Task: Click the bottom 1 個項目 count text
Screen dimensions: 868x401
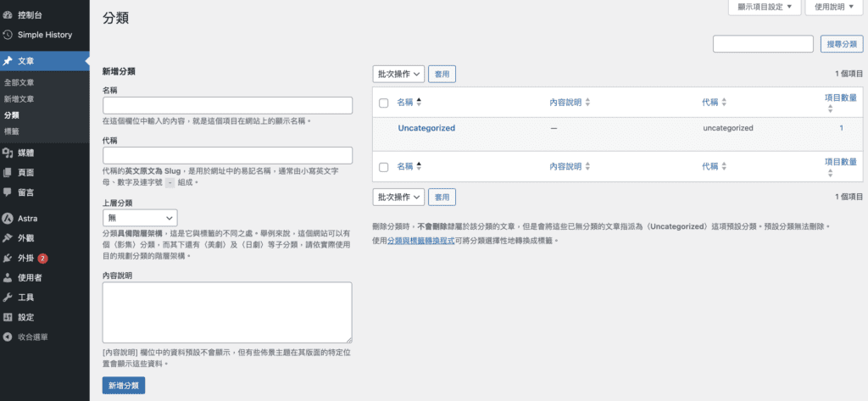Action: click(x=849, y=196)
